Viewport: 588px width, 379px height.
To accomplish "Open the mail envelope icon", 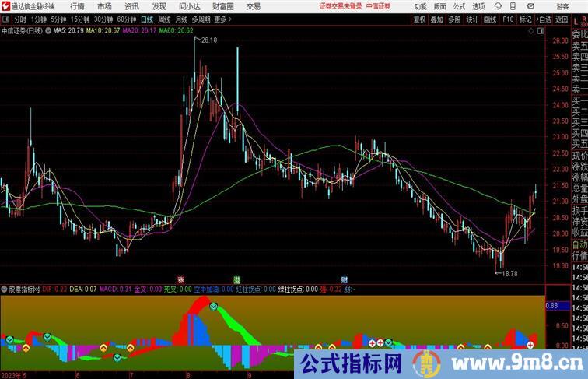I will click(530, 6).
